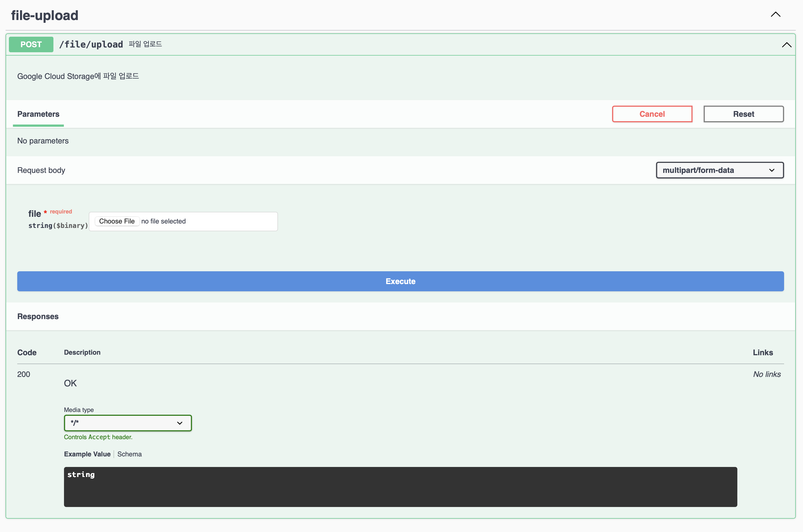The width and height of the screenshot is (803, 532).
Task: Click the /file/upload path link
Action: tap(91, 44)
